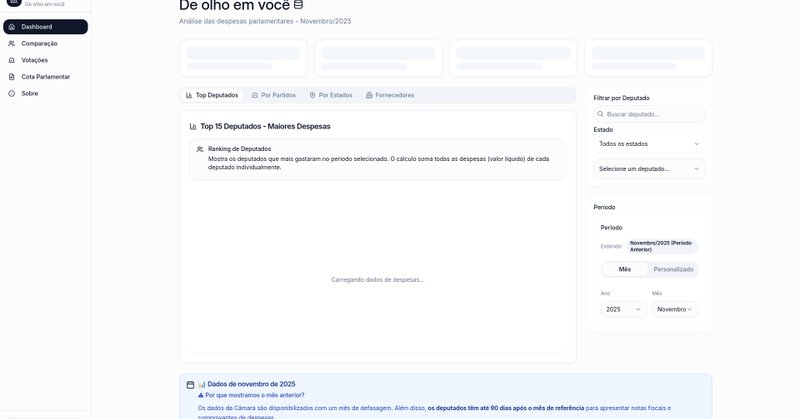
Task: Click the Por que mostramos o mês anterior text
Action: tap(255, 395)
